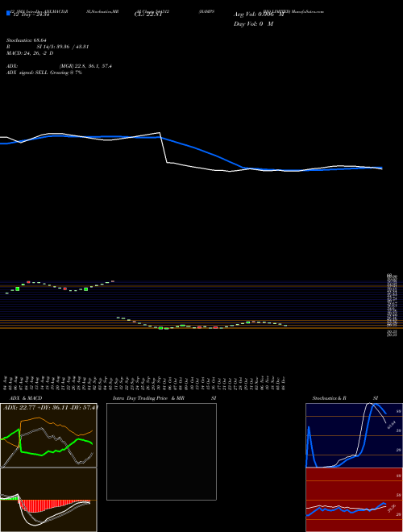The image size is (403, 532).
Task: Click the 'Avg Vol: 0.006 M' text
Action: pos(259,15)
